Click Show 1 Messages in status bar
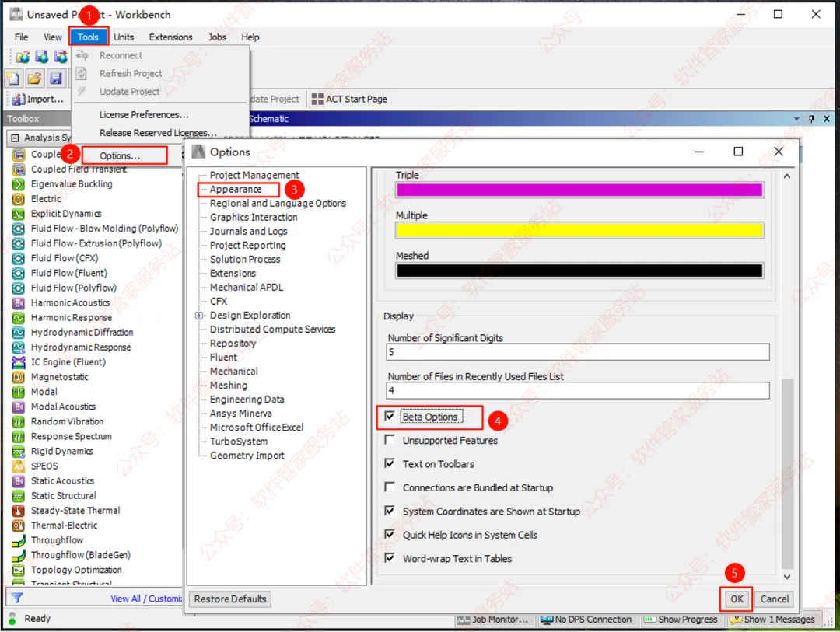This screenshot has height=632, width=840. [x=772, y=620]
